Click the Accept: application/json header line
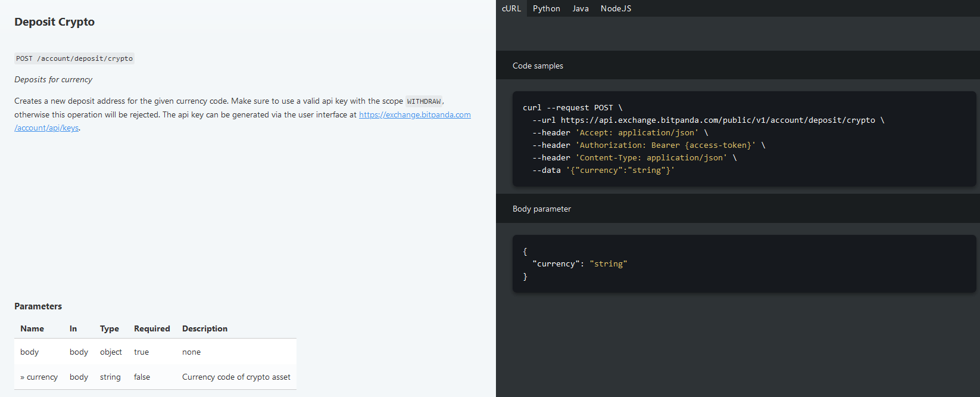Screen dimensions: 980x397 (x=620, y=133)
